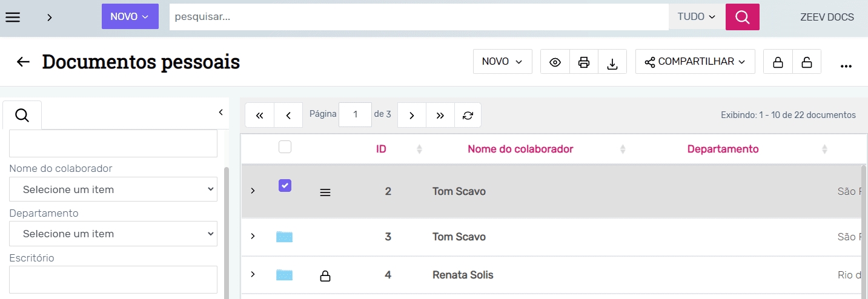Click the Escritório filter text field
This screenshot has width=868, height=299.
113,280
